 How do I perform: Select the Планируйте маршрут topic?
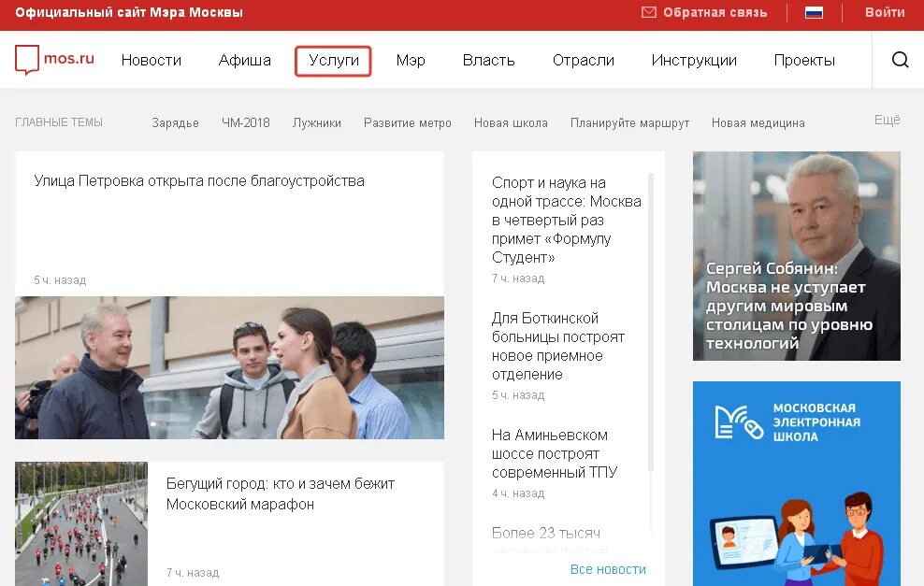click(x=629, y=122)
